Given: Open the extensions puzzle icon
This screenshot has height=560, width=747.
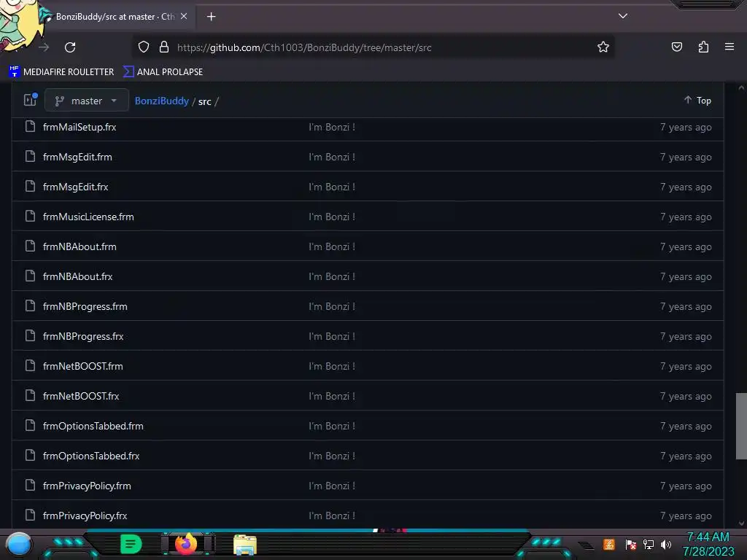Looking at the screenshot, I should click(x=703, y=47).
